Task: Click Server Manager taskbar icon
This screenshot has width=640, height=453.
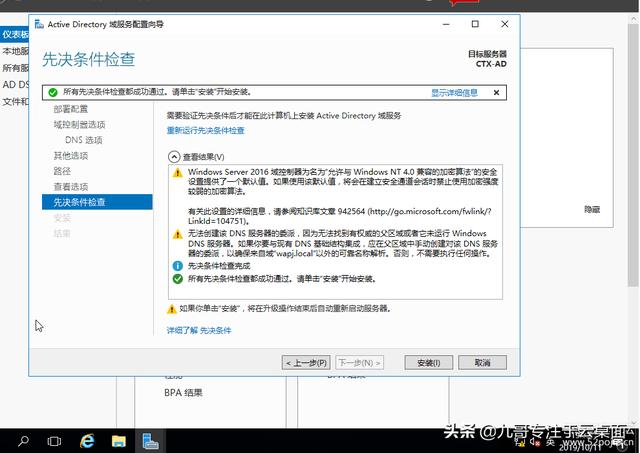Action: click(150, 441)
